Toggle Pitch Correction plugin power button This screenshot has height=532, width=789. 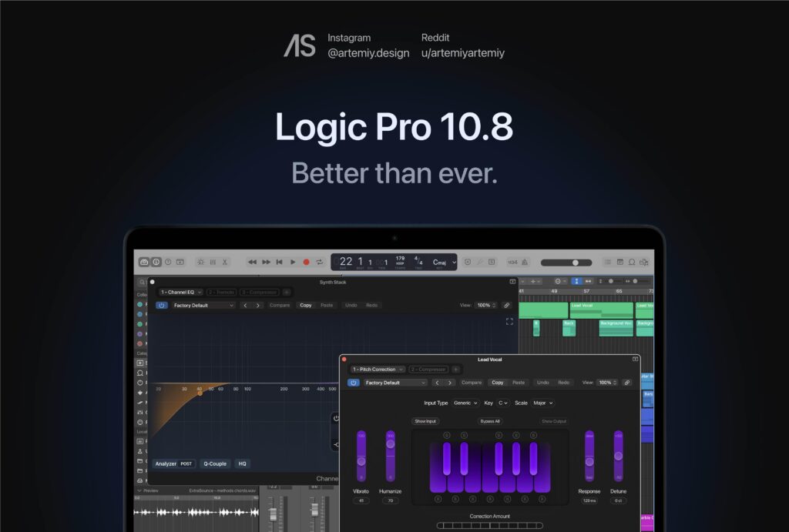tap(354, 383)
